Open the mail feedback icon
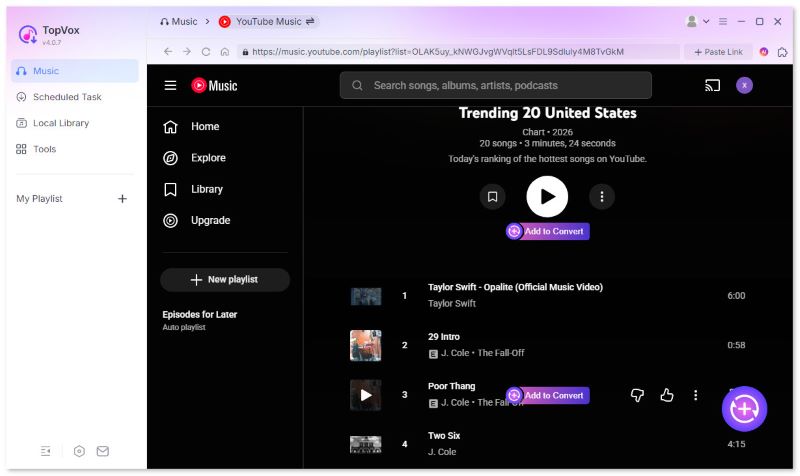 (103, 451)
